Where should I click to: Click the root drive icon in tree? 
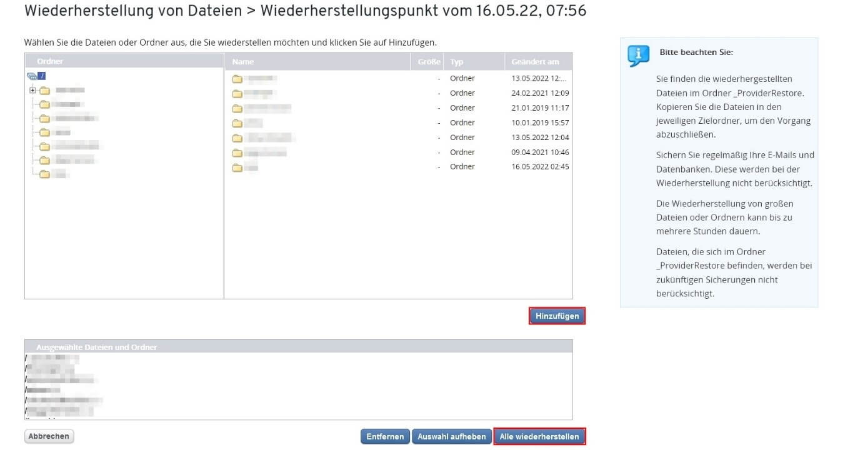click(32, 76)
